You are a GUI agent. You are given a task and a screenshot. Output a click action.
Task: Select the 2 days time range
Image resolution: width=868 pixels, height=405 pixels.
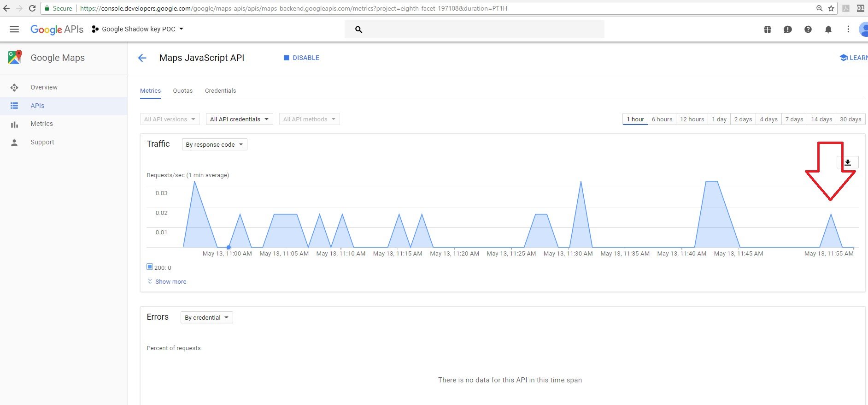point(743,119)
